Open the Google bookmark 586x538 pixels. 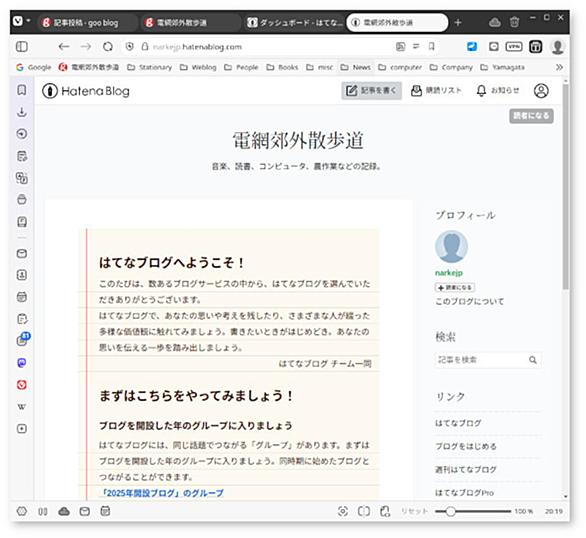click(34, 67)
